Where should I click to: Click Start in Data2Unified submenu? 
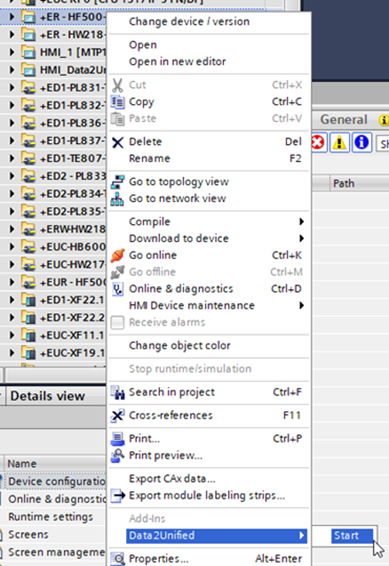(351, 536)
